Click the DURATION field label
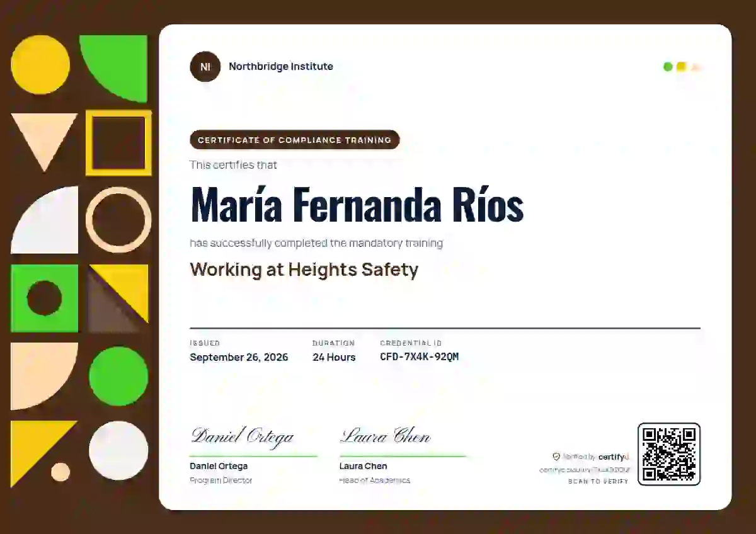The width and height of the screenshot is (756, 534). click(x=334, y=343)
